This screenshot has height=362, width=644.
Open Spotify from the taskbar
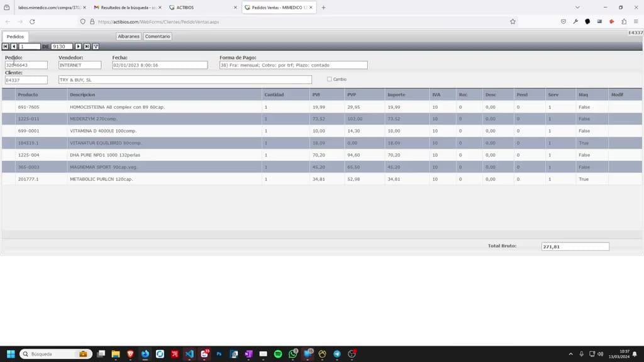click(x=278, y=354)
